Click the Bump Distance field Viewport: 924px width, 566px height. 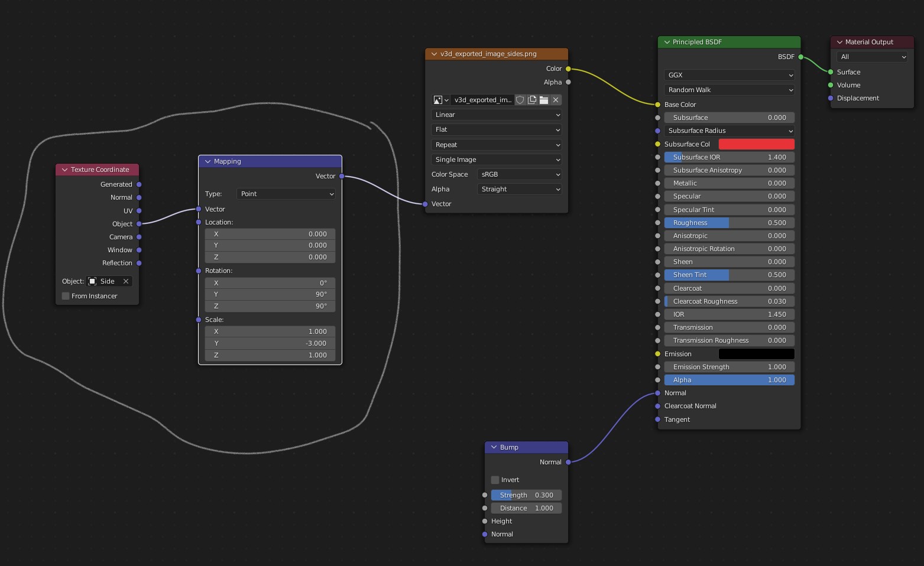point(526,508)
